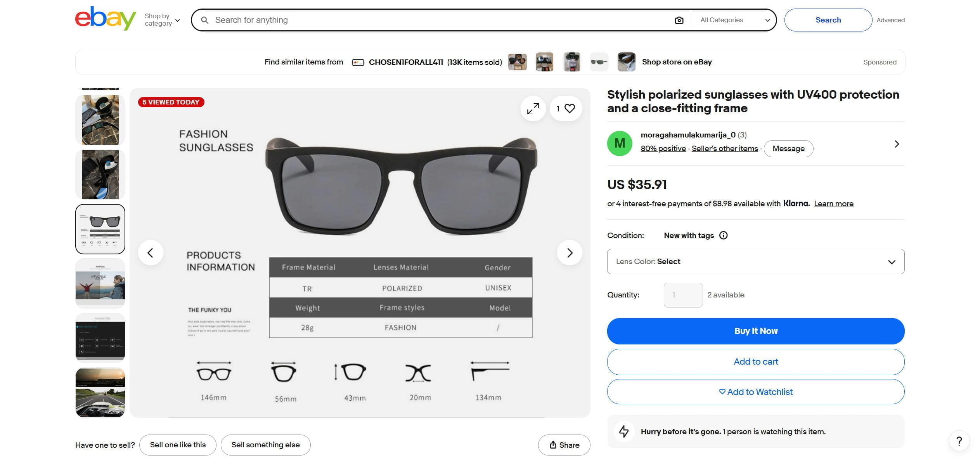Focus the Search for anything field
The height and width of the screenshot is (459, 980).
442,20
